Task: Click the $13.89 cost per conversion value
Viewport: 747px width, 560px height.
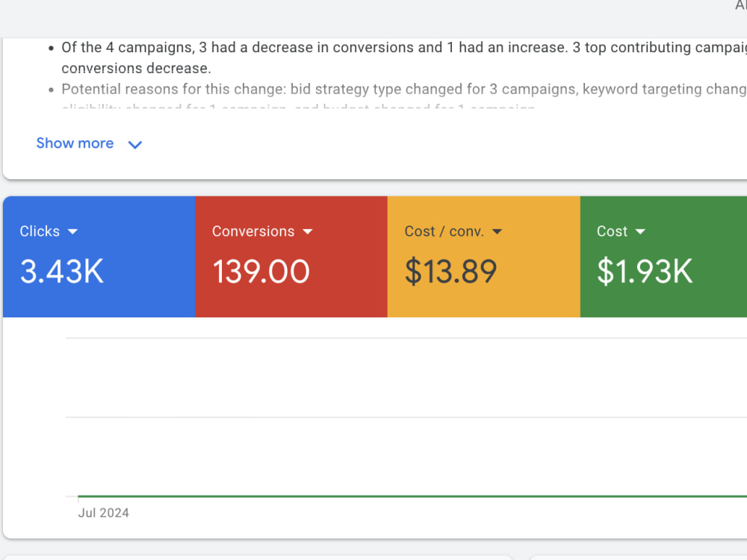Action: [x=450, y=272]
